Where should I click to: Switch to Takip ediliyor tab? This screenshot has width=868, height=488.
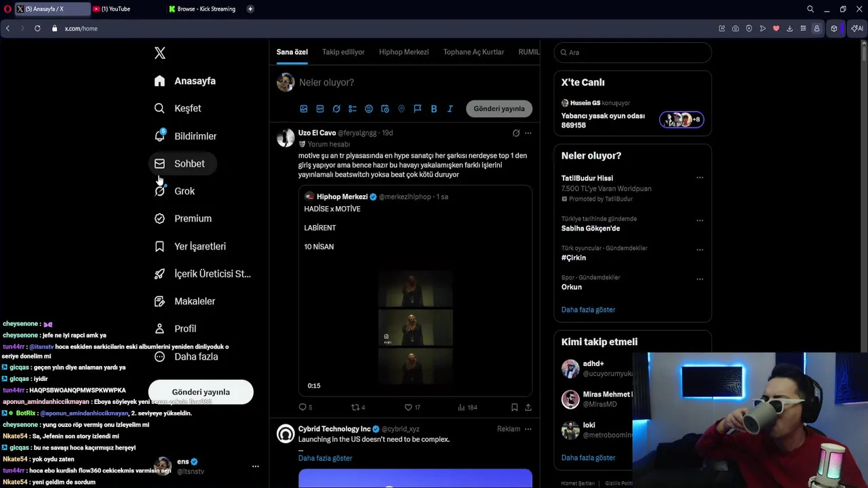(343, 52)
